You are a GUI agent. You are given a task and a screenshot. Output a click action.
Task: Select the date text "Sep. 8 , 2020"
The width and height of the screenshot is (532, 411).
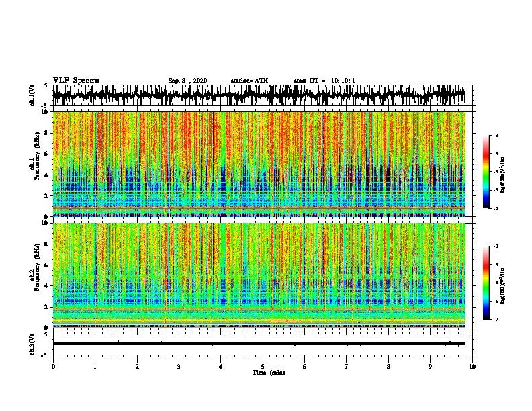pyautogui.click(x=187, y=81)
